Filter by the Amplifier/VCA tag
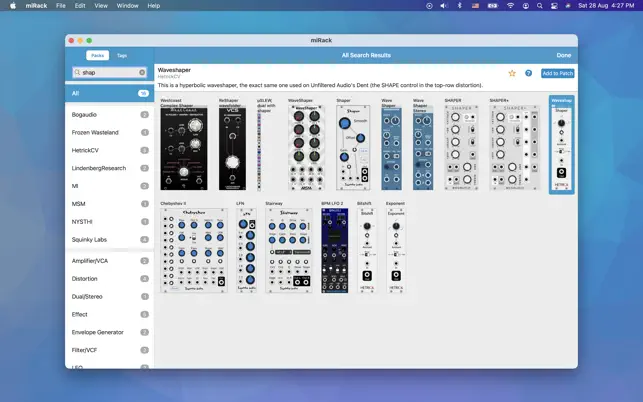 click(109, 261)
